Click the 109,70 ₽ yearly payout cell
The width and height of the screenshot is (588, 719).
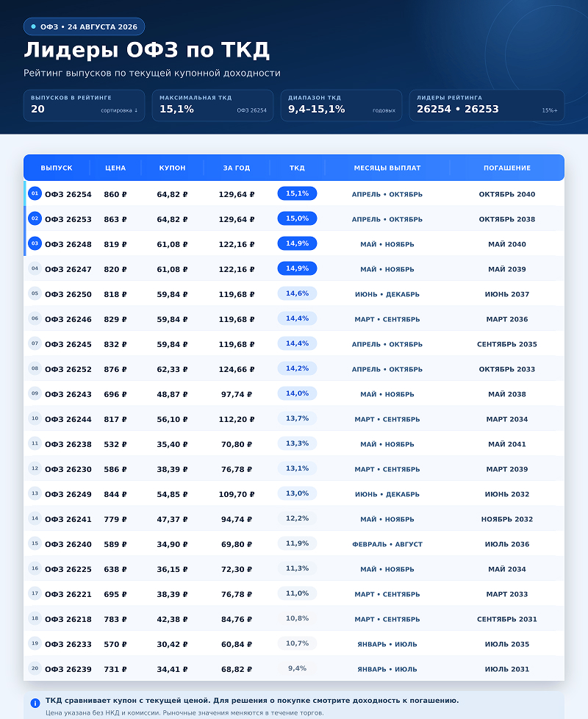[x=237, y=494]
